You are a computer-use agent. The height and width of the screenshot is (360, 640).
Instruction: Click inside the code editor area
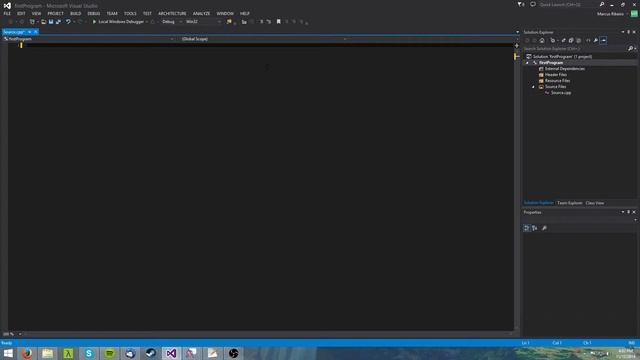[261, 188]
